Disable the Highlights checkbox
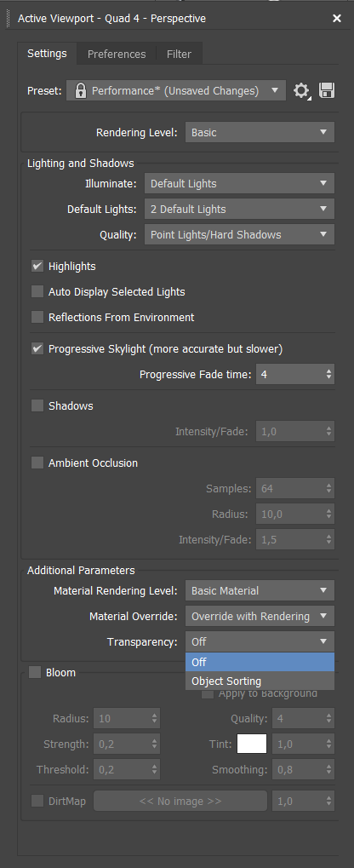The image size is (354, 868). tap(37, 267)
